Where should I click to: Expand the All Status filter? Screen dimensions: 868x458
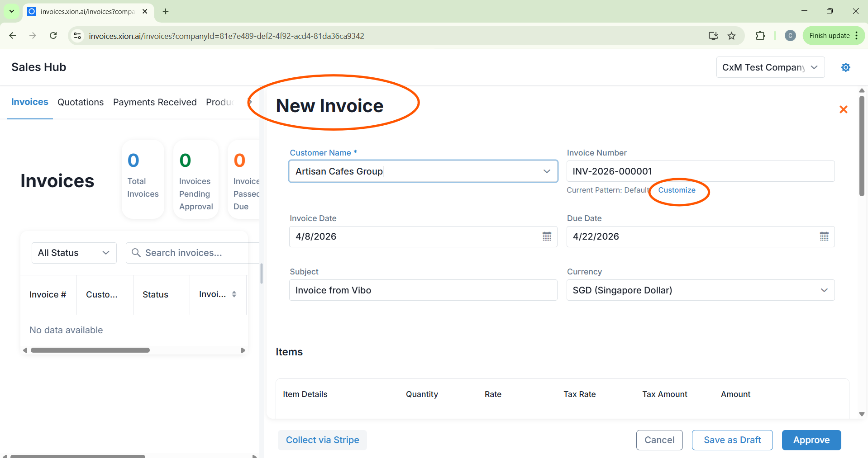tap(74, 253)
